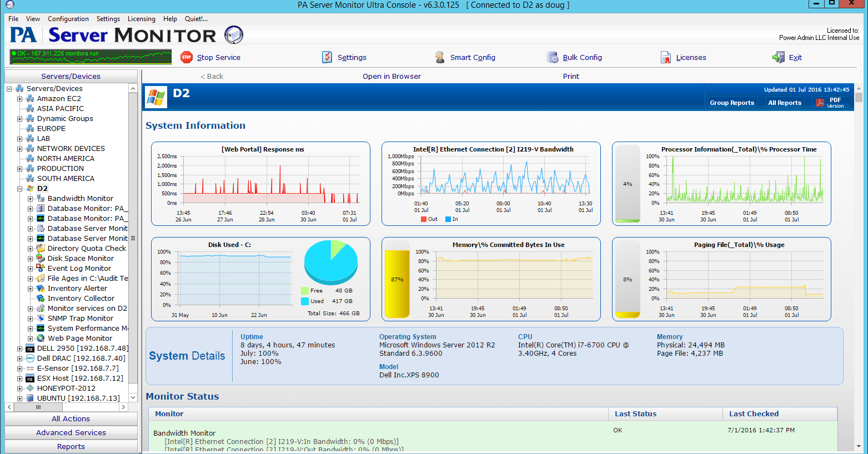
Task: Click the tree scrollbar down arrow
Action: click(x=133, y=398)
